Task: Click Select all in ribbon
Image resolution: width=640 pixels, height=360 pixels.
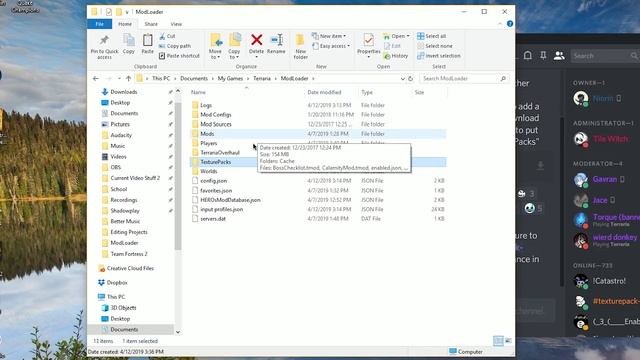Action: [432, 36]
